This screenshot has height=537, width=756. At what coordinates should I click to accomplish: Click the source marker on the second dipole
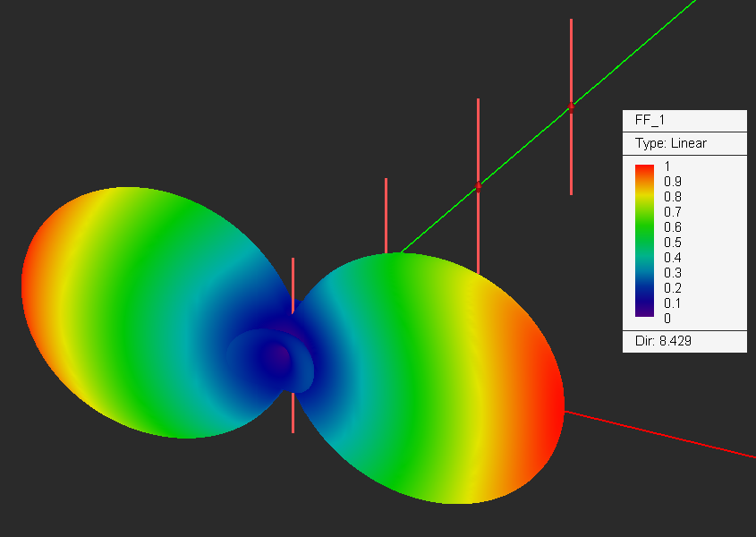point(479,186)
